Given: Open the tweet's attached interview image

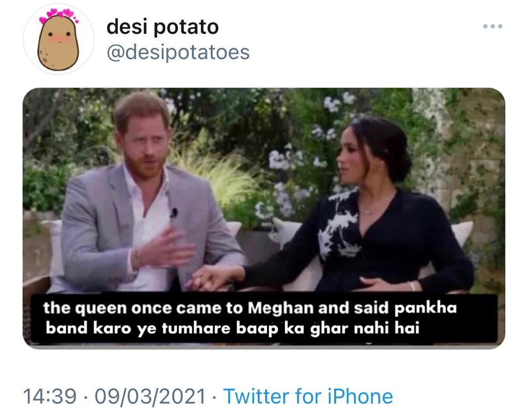Looking at the screenshot, I should click(x=263, y=219).
